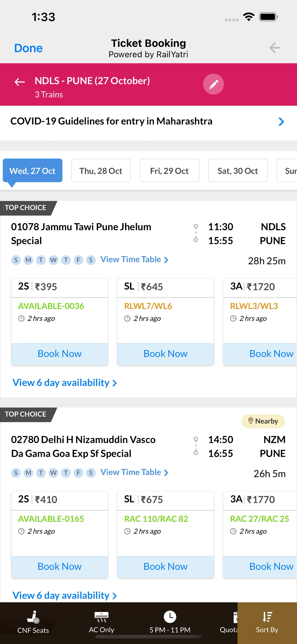Open the 3A ₹1720 class card
The width and height of the screenshot is (297, 644).
[x=260, y=322]
